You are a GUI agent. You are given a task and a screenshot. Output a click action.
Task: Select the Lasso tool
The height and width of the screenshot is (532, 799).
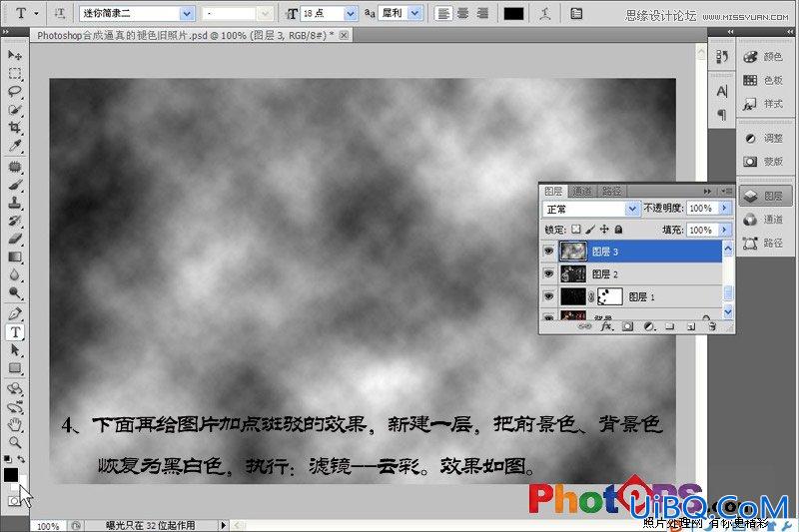point(15,92)
